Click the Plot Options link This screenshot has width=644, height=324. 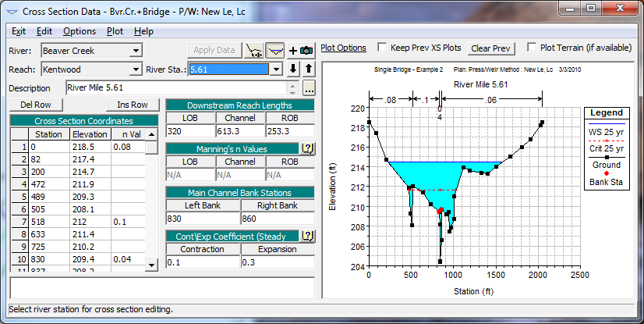pyautogui.click(x=343, y=48)
